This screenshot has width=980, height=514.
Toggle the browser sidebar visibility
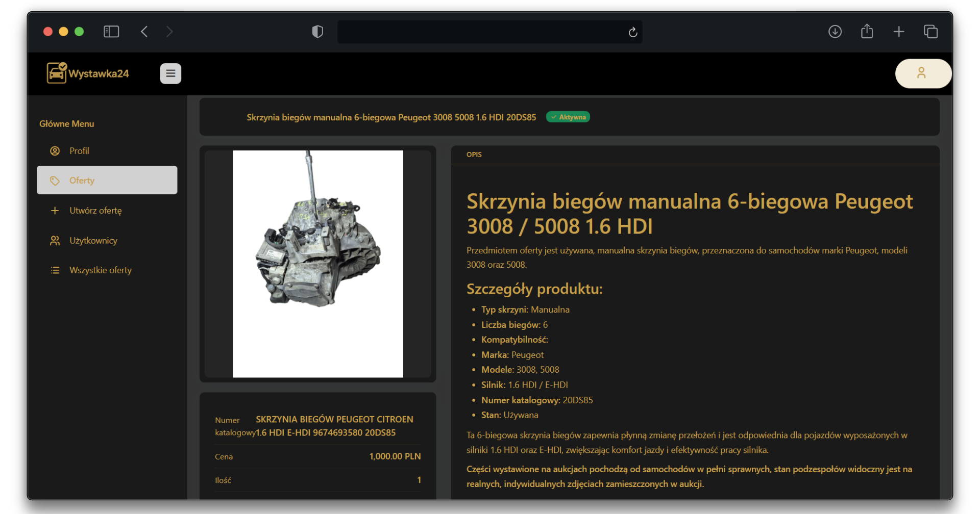coord(111,31)
